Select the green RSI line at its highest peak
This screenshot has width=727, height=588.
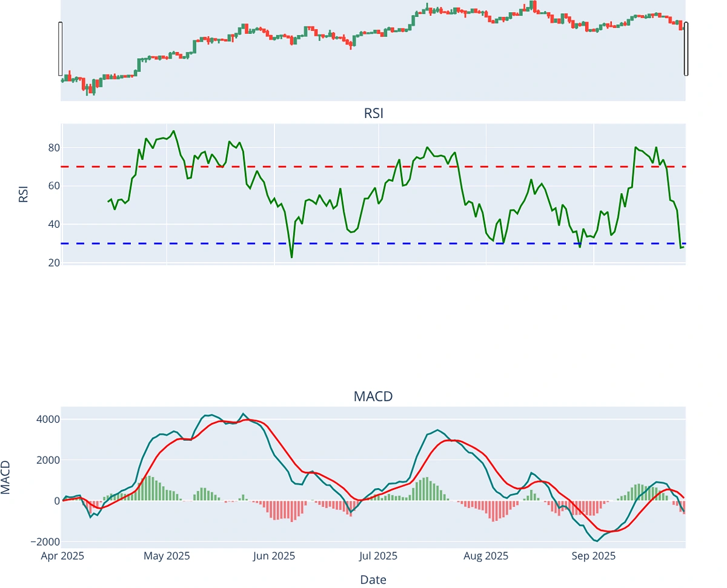174,130
